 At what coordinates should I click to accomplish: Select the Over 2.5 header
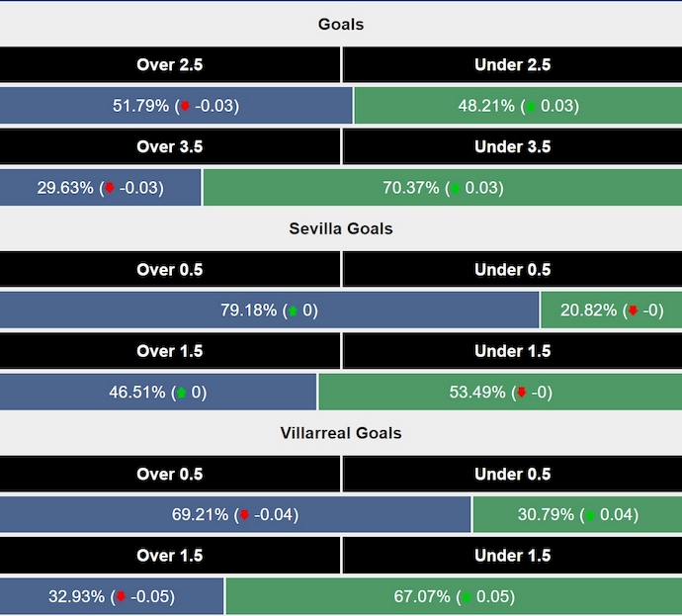coord(170,65)
